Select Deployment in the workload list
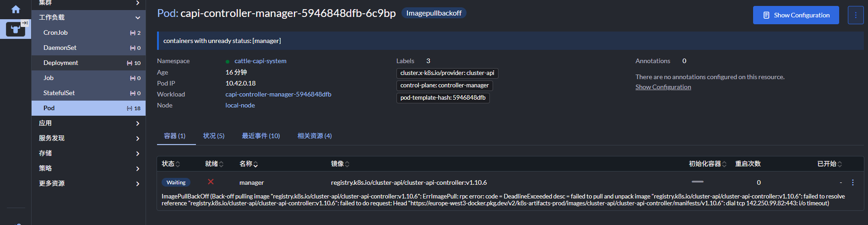The width and height of the screenshot is (868, 225). click(x=61, y=63)
